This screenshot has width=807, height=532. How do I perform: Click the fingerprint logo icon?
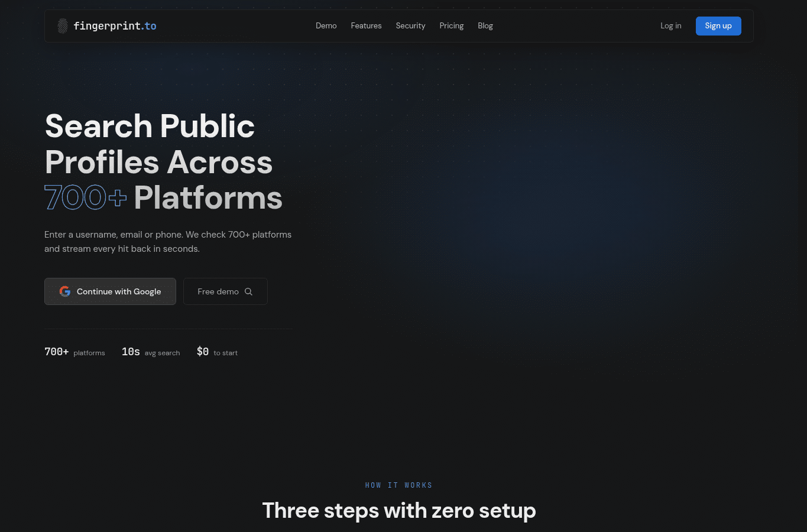(63, 26)
